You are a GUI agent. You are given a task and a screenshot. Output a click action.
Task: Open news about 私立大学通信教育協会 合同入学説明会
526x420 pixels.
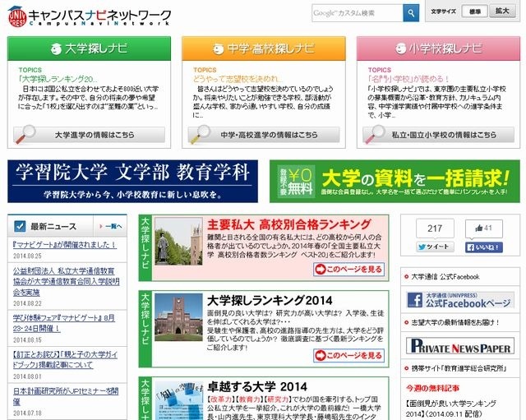coord(66,281)
